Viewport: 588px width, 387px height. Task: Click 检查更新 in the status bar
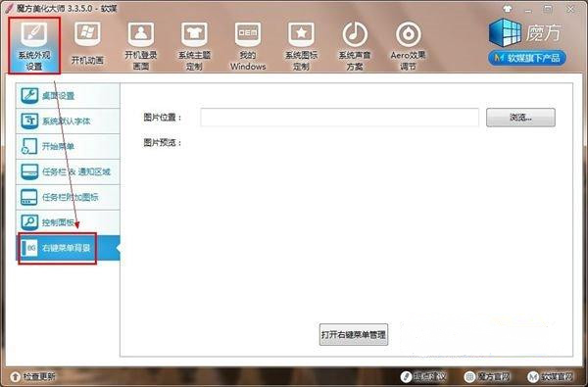[x=33, y=376]
